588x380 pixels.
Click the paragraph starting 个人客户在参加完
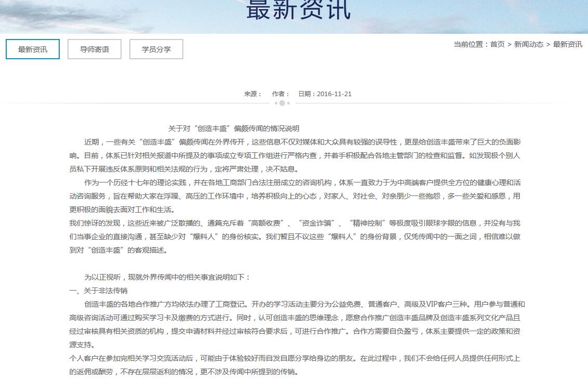point(295,365)
